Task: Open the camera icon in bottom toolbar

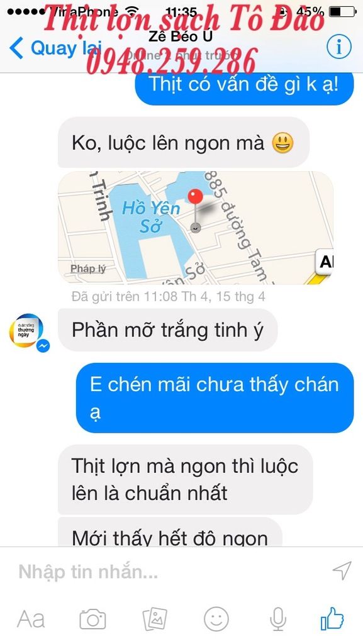Action: (x=92, y=619)
